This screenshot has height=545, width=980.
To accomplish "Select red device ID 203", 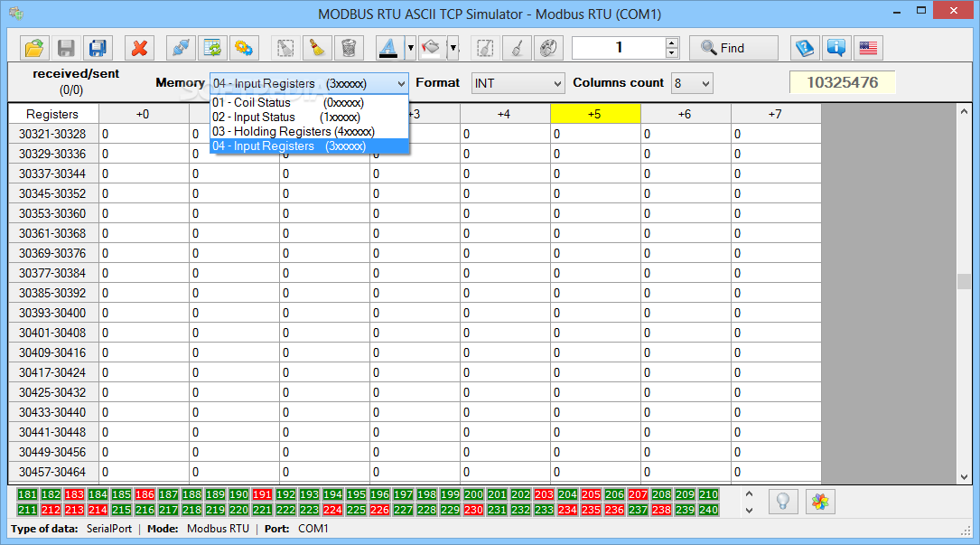I will (544, 494).
